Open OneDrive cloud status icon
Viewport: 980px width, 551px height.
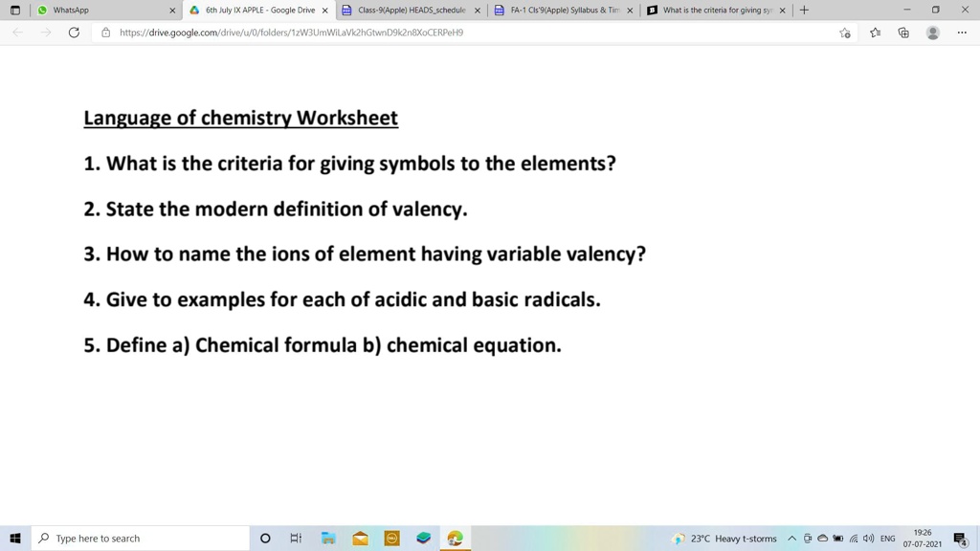823,538
